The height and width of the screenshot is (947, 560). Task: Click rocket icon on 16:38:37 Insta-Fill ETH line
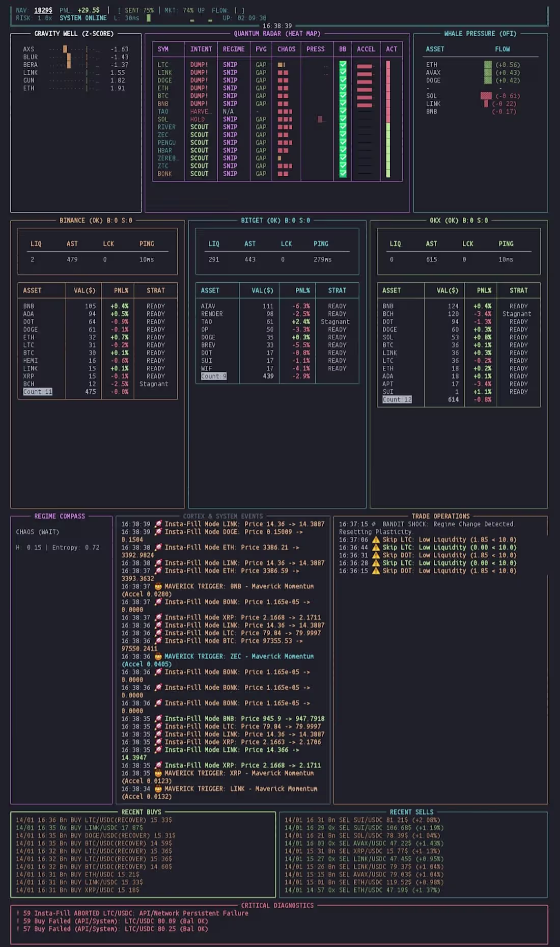tap(158, 571)
